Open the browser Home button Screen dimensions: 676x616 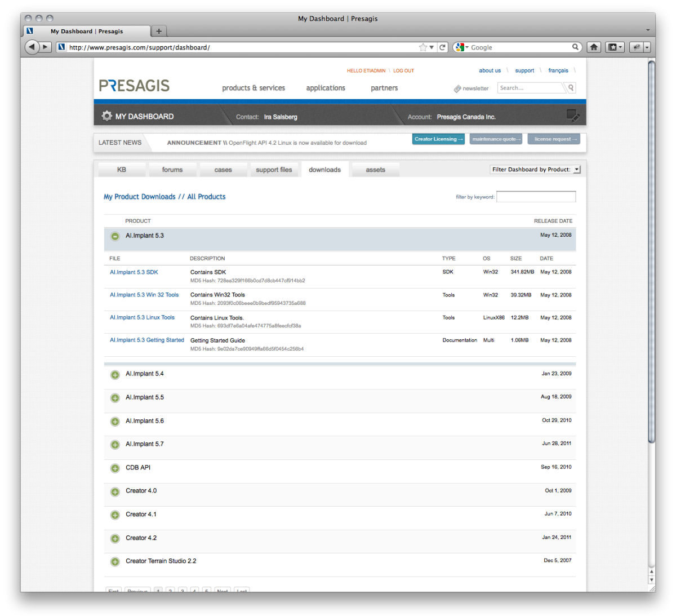(594, 47)
